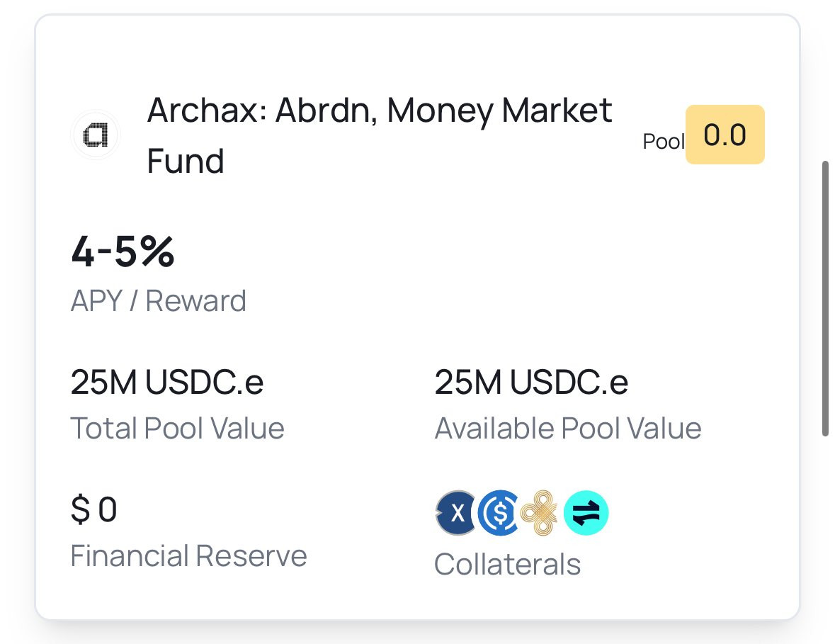Click the Financial Reserve label
This screenshot has width=835, height=644.
[x=188, y=556]
